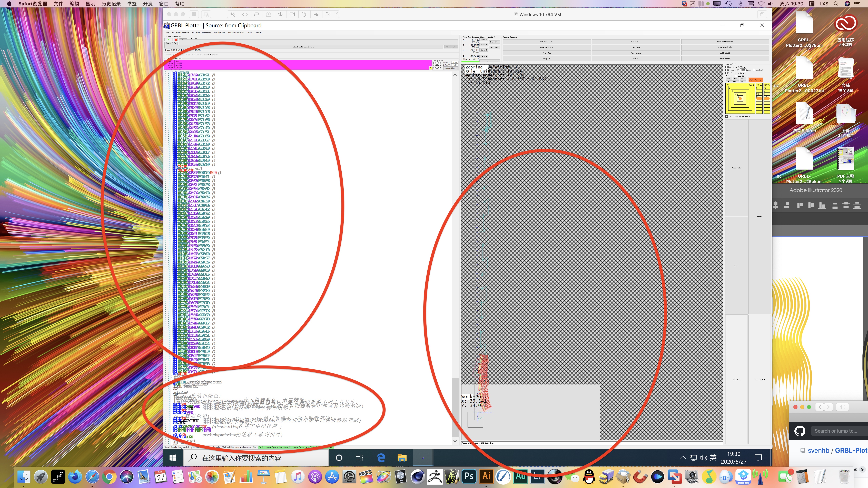
Task: Open the VM USB devices icon
Action: tap(316, 14)
